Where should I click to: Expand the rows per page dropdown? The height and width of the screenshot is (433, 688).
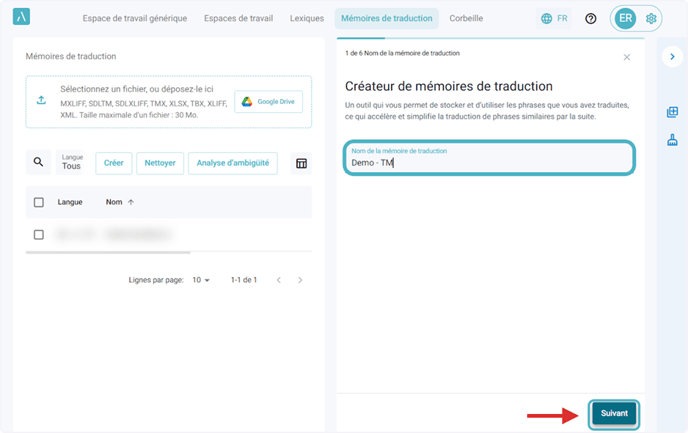[201, 280]
